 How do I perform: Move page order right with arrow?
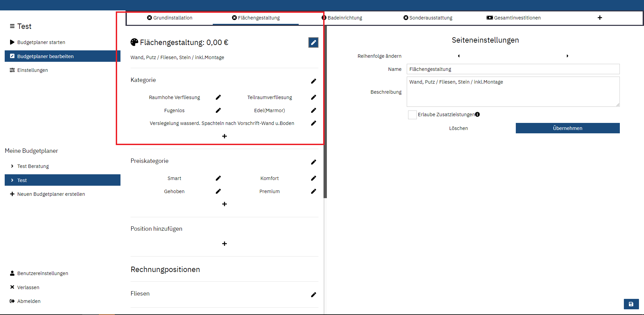(567, 56)
